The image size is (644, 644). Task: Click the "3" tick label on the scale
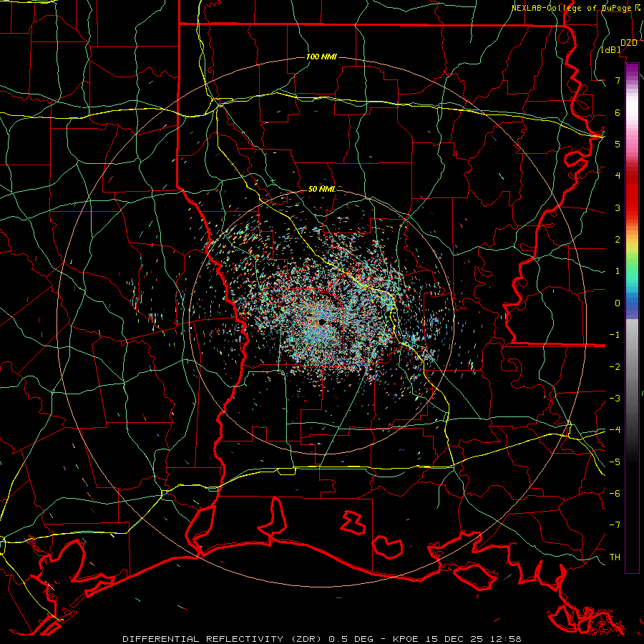(x=618, y=208)
